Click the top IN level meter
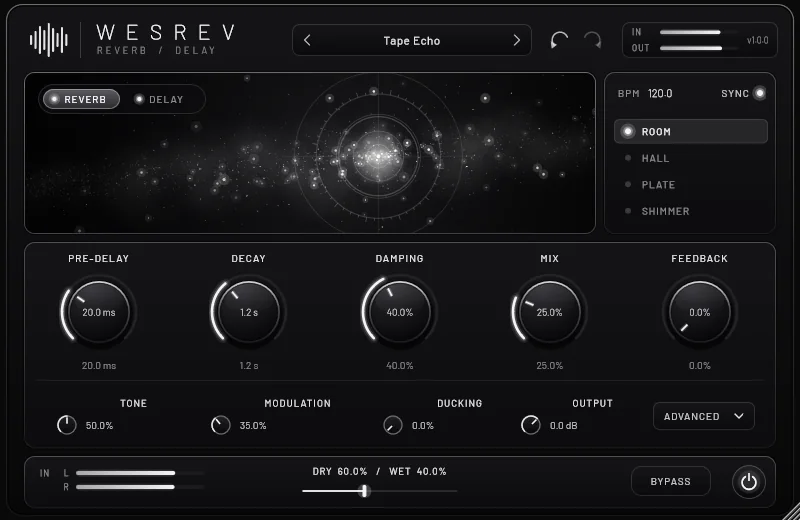This screenshot has width=800, height=520. point(698,32)
